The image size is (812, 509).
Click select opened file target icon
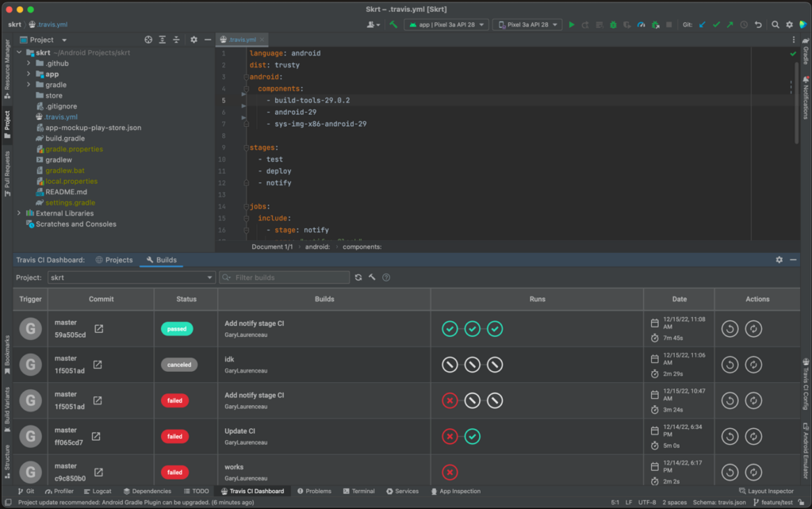click(x=148, y=40)
